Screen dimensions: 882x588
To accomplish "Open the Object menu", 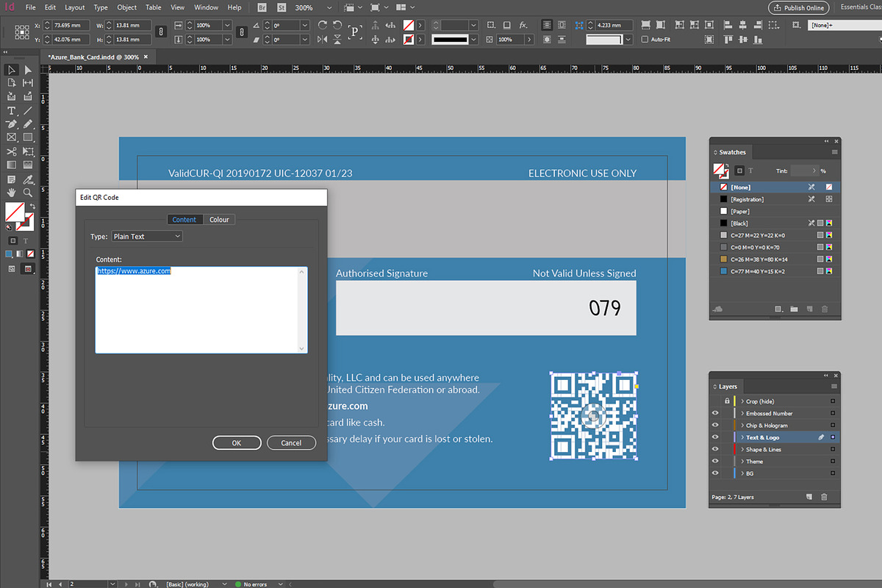I will [127, 7].
